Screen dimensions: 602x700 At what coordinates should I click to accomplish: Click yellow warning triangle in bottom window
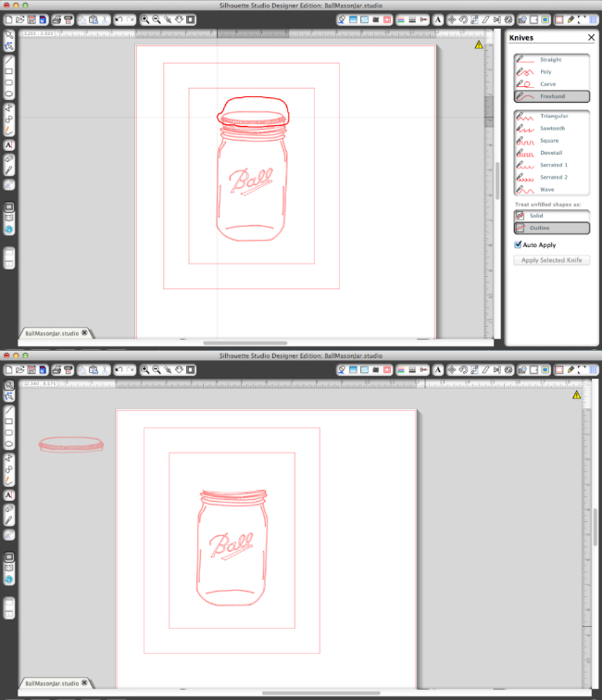point(577,394)
